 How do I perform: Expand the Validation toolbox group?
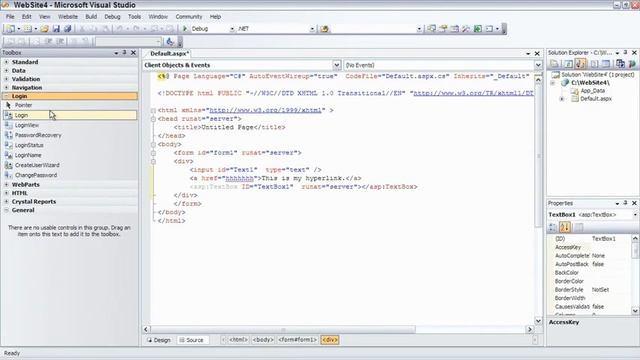(x=6, y=79)
